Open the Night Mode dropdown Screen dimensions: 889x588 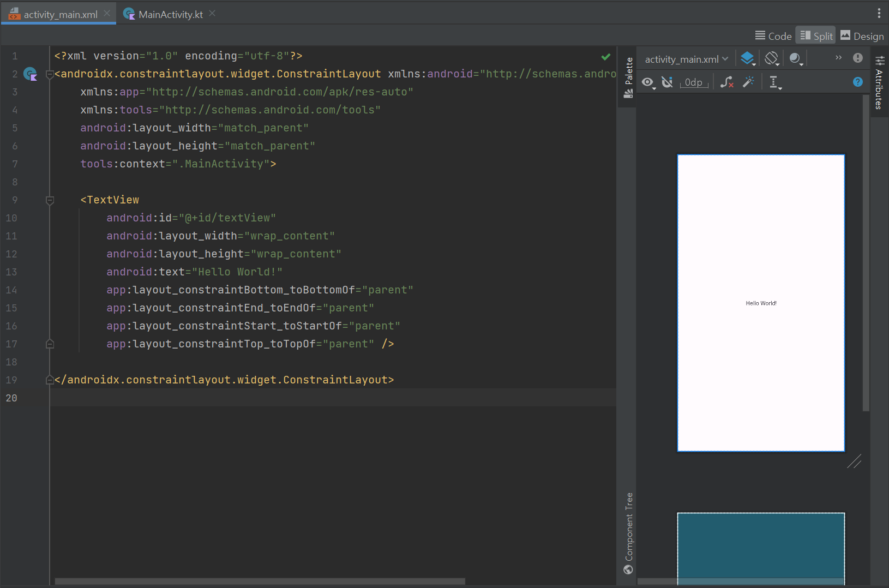[796, 58]
